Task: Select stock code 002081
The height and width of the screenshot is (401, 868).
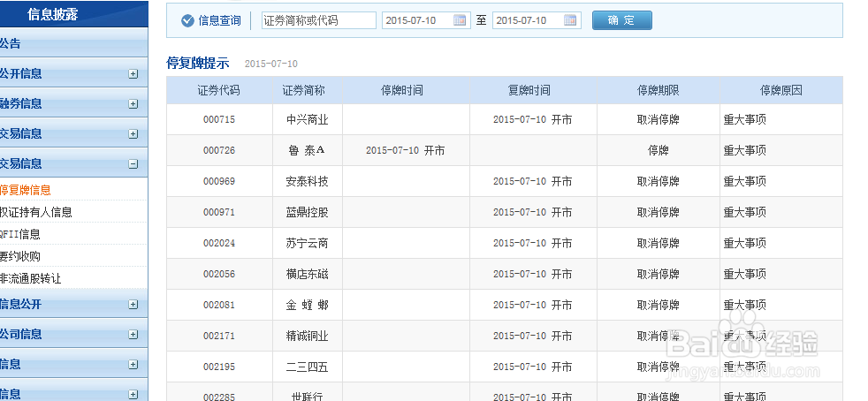Action: (219, 306)
